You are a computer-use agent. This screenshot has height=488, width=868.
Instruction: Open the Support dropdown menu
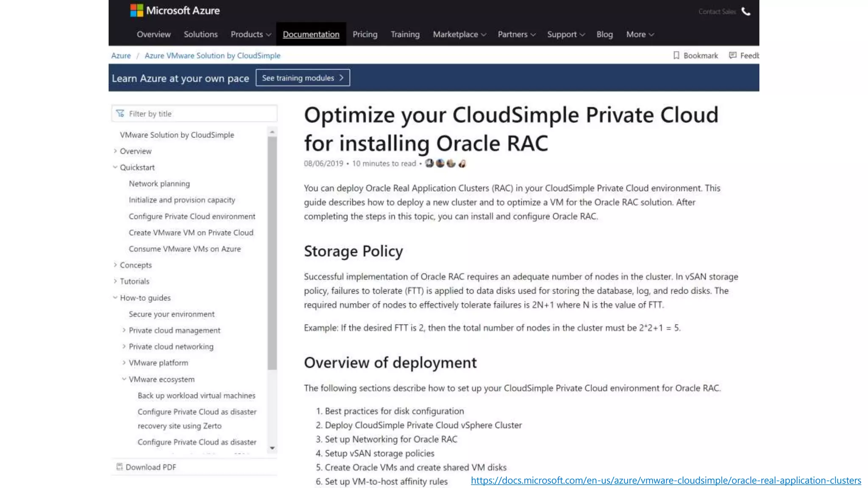click(x=566, y=34)
